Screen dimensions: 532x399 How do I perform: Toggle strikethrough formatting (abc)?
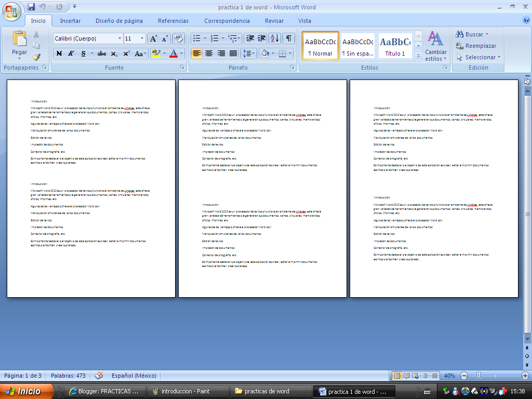[x=101, y=54]
